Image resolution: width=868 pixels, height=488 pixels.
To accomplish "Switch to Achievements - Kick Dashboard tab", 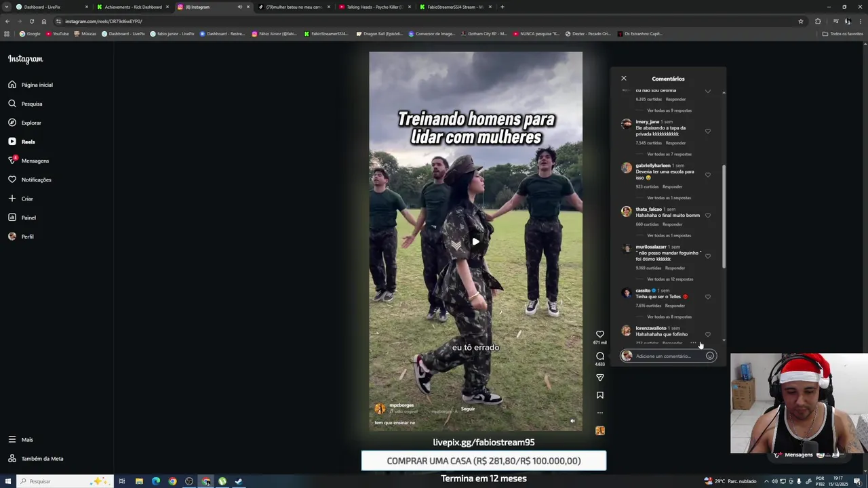I will tap(133, 7).
